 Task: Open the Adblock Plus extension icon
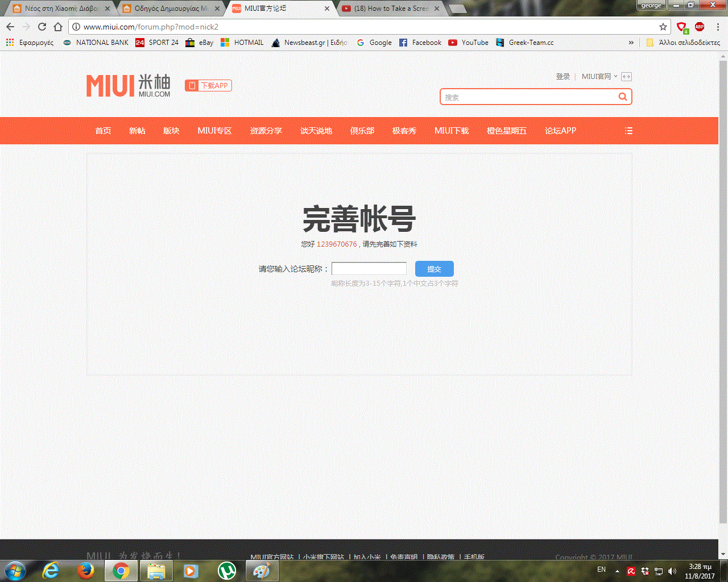[x=700, y=27]
